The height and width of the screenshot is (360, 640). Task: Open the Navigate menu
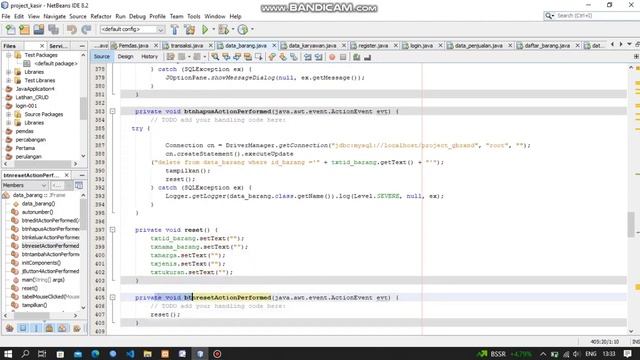click(x=55, y=16)
